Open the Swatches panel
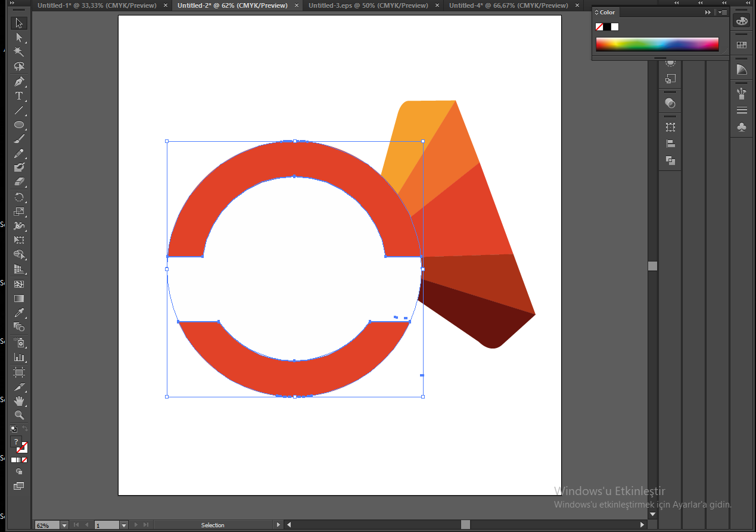 click(x=742, y=45)
